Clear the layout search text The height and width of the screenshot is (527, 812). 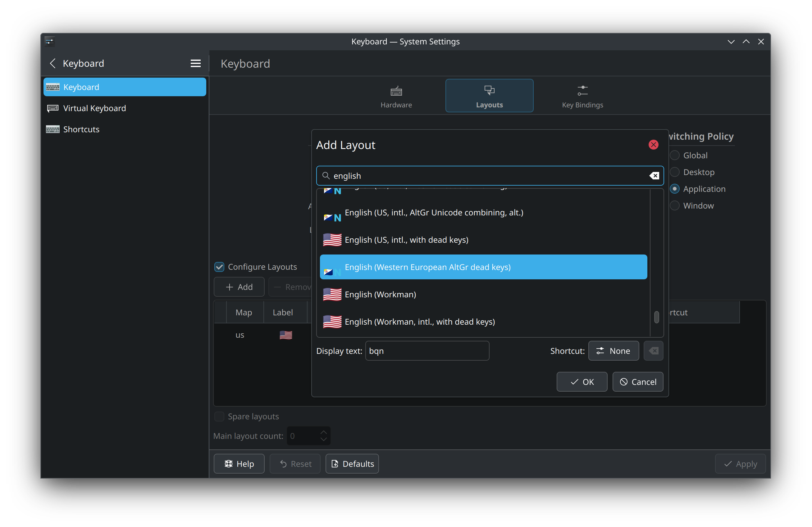pos(654,176)
